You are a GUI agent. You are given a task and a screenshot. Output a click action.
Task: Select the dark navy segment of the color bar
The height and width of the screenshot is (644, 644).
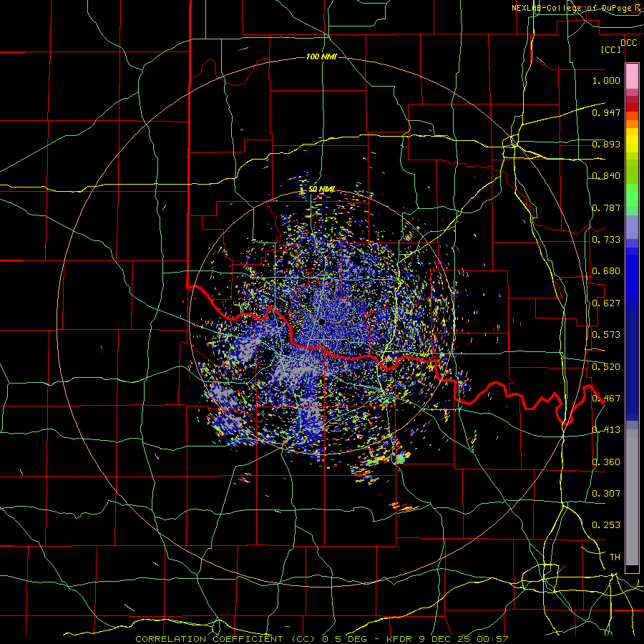[632, 366]
